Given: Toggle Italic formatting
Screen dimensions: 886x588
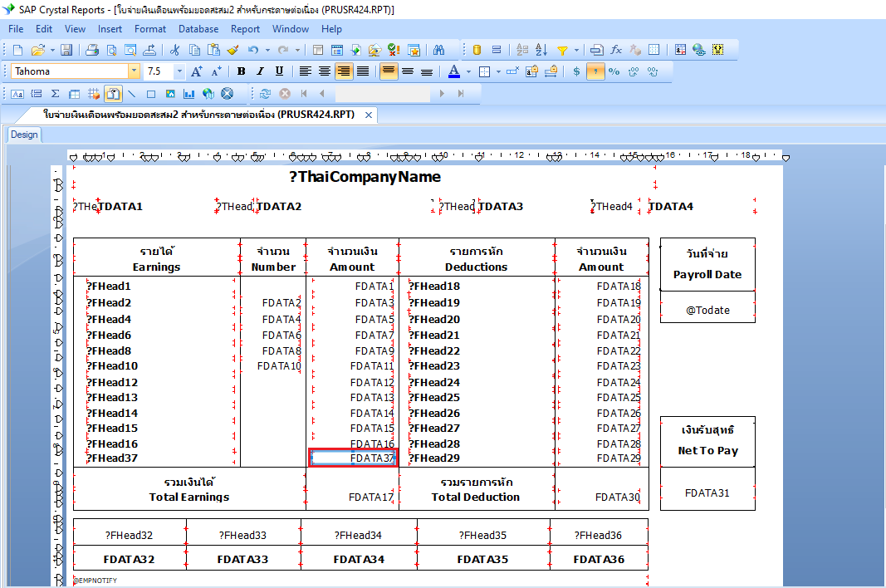Looking at the screenshot, I should click(x=260, y=71).
